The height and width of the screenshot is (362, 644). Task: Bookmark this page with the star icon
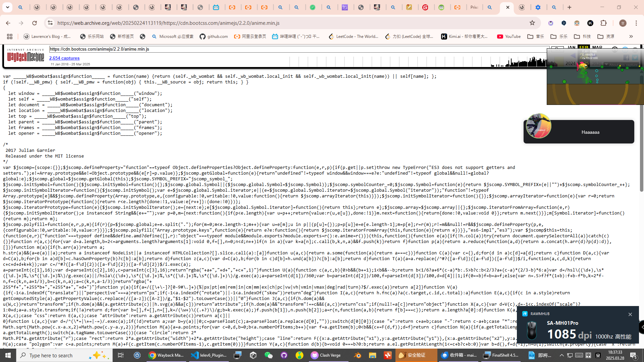532,23
